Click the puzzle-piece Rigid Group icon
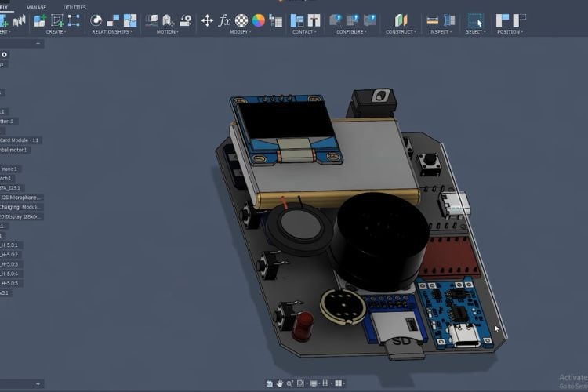Screen dimensions: 588x392 (130, 20)
